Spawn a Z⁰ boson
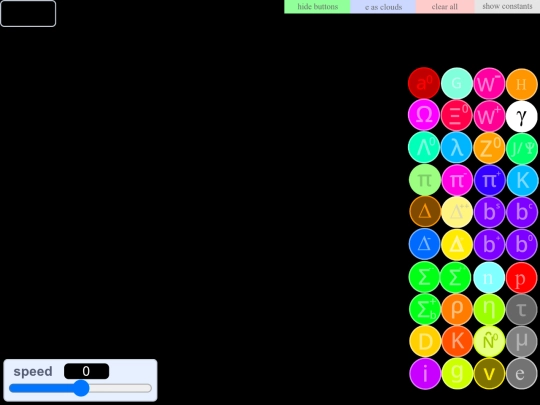Viewport: 540px width, 405px height. point(489,148)
